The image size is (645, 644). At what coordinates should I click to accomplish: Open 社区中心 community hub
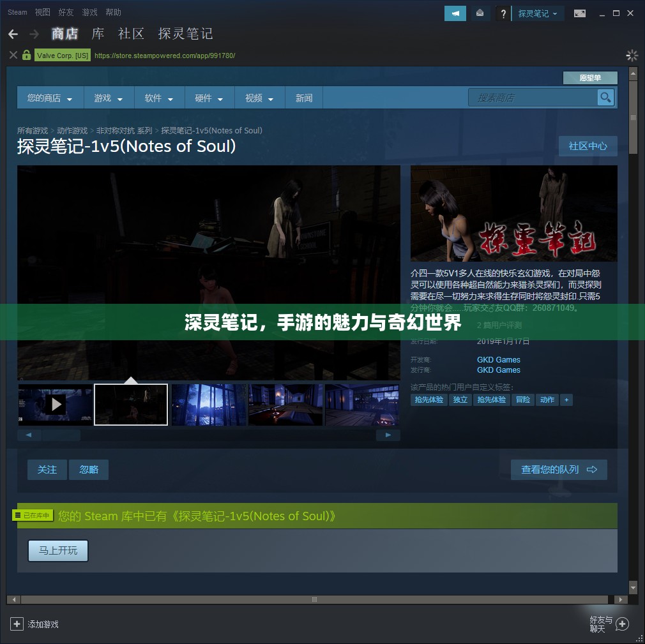pyautogui.click(x=588, y=146)
